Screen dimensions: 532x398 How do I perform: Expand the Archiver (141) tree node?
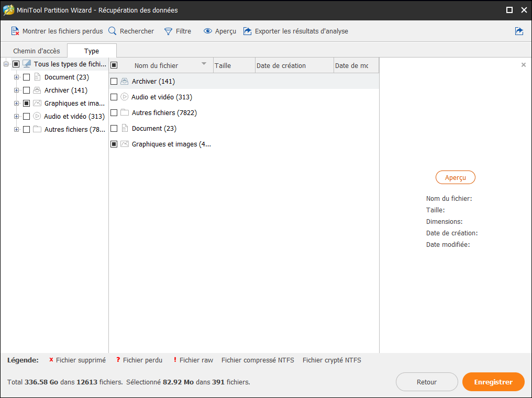[16, 90]
